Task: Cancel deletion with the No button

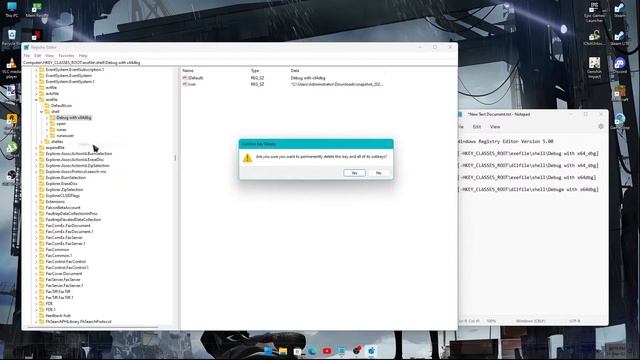Action: pyautogui.click(x=378, y=173)
